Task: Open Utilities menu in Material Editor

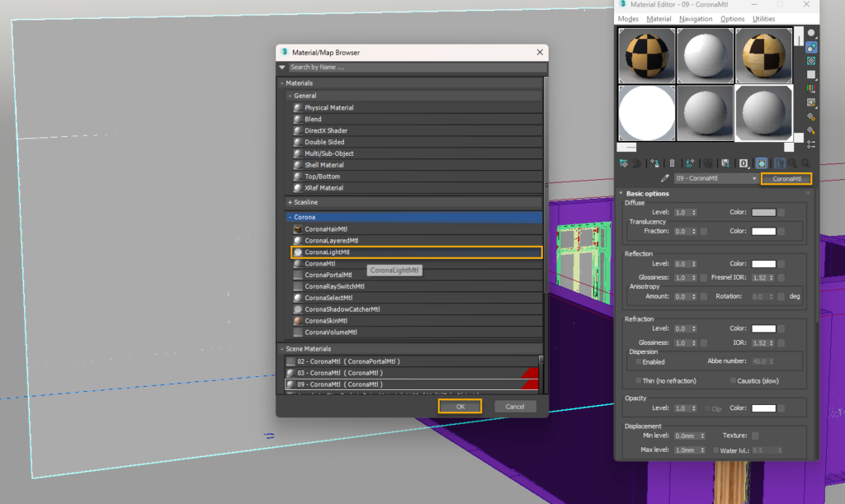Action: pos(763,19)
